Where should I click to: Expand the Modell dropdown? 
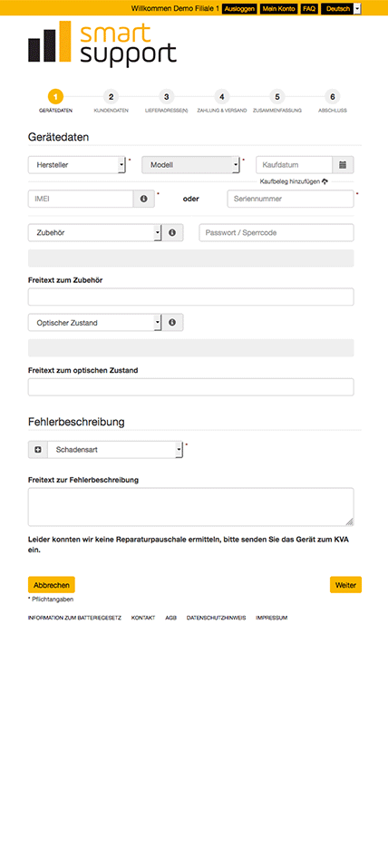(x=191, y=164)
